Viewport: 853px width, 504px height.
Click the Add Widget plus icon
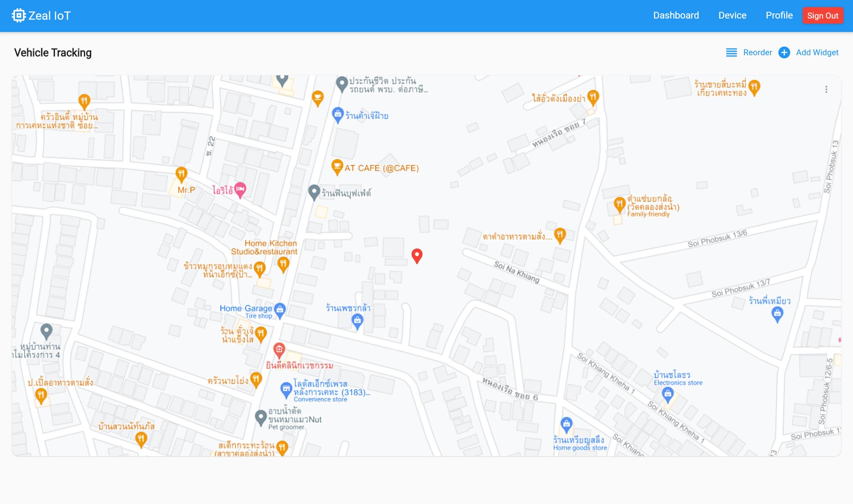pos(784,52)
